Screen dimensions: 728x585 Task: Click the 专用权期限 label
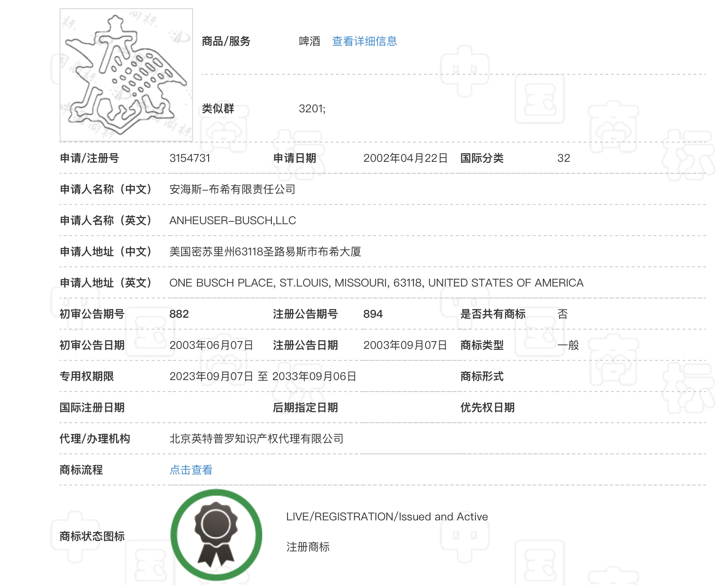point(87,376)
